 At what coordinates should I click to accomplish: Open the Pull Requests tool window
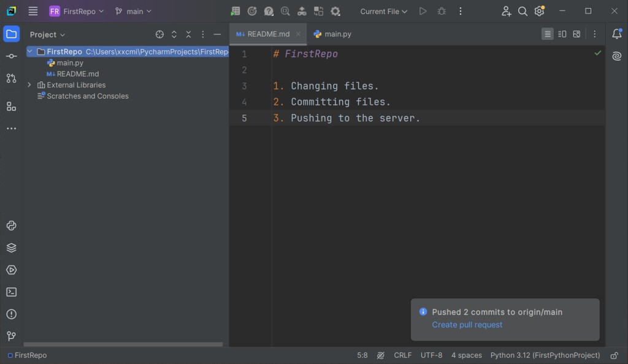click(11, 78)
